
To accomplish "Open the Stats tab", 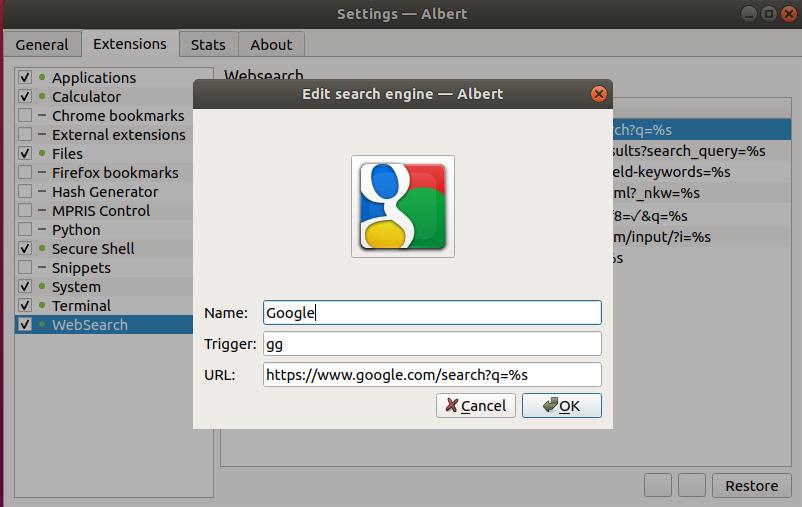I will (x=208, y=45).
